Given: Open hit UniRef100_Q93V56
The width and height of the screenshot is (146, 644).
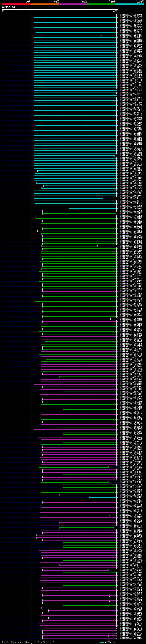Looking at the screenshot, I should pos(131,15).
